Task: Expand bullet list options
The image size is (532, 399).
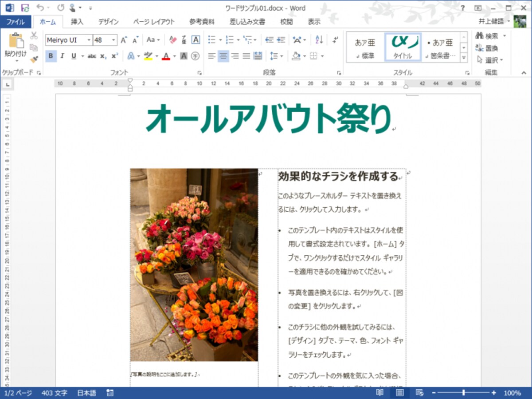Action: (x=221, y=40)
